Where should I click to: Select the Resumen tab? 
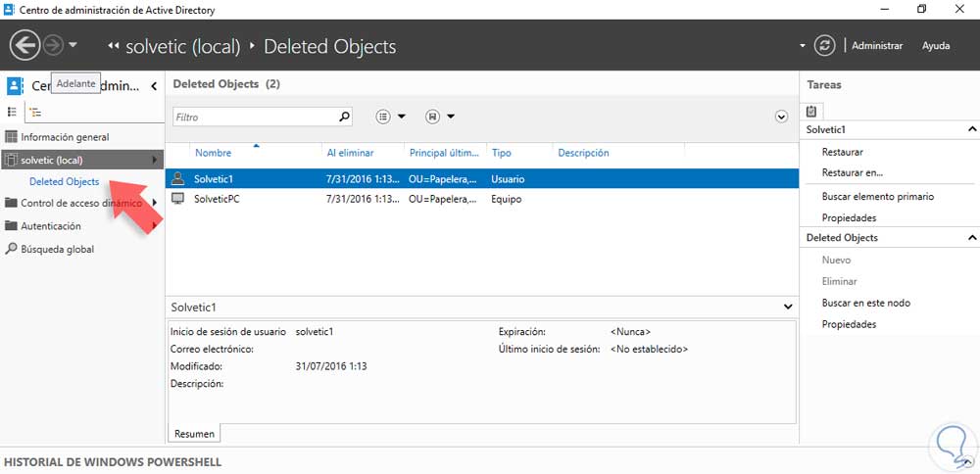pyautogui.click(x=194, y=433)
